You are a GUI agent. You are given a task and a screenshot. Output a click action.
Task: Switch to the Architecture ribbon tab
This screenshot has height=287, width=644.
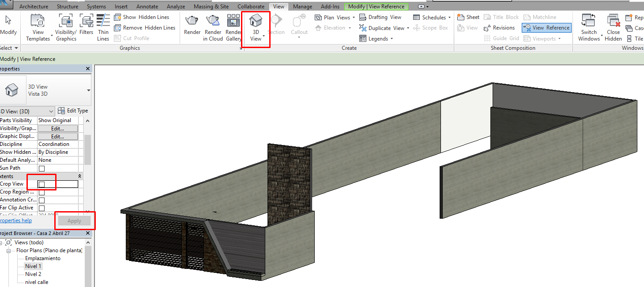pyautogui.click(x=34, y=7)
